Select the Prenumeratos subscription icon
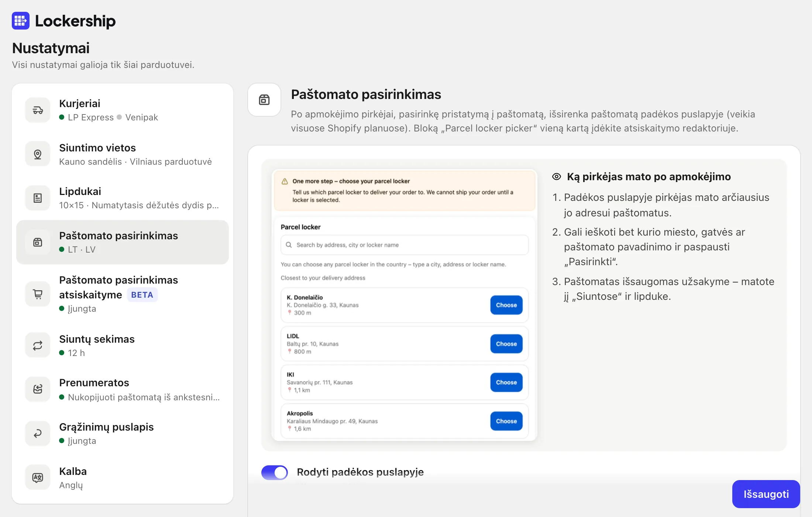 click(x=38, y=389)
